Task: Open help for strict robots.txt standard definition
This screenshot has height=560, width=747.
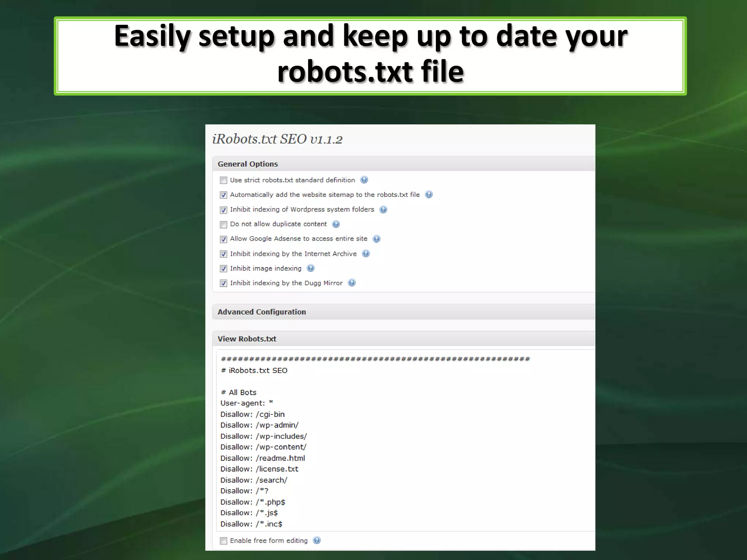Action: click(364, 180)
